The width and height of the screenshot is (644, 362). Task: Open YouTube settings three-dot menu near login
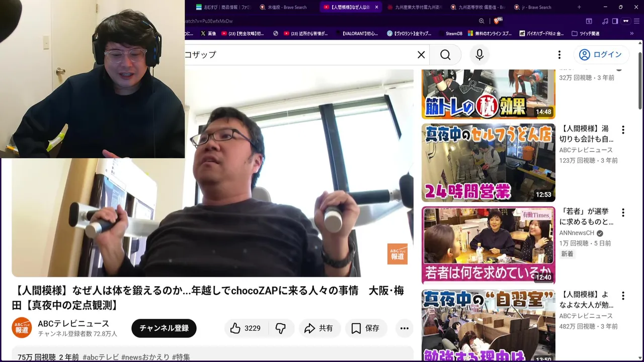coord(559,55)
